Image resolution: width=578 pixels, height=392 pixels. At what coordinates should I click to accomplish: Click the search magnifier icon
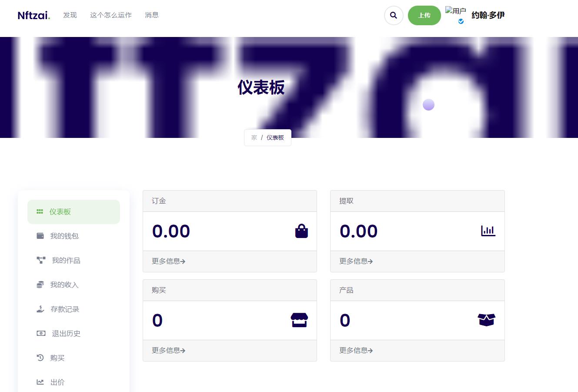(394, 16)
